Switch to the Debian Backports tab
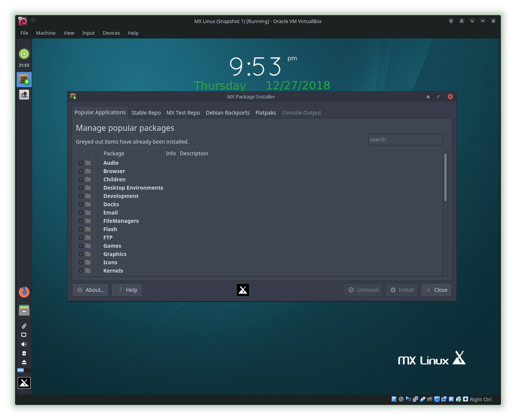 (x=227, y=112)
